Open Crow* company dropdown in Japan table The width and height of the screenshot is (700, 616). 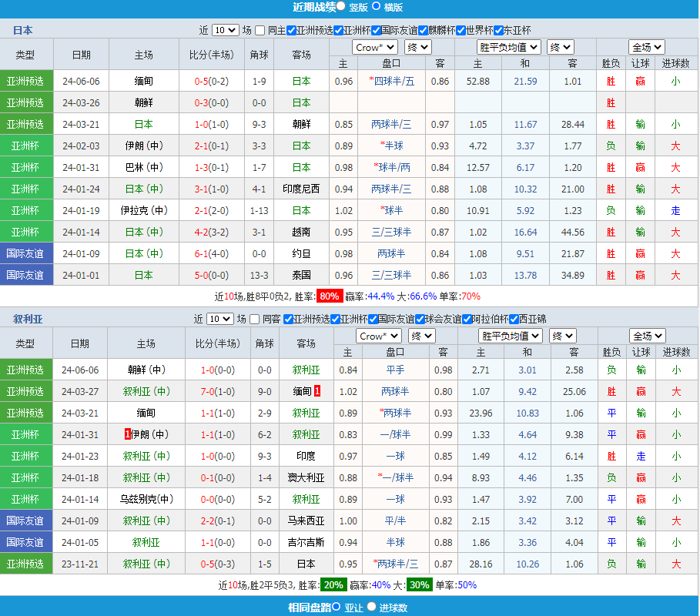click(x=375, y=47)
